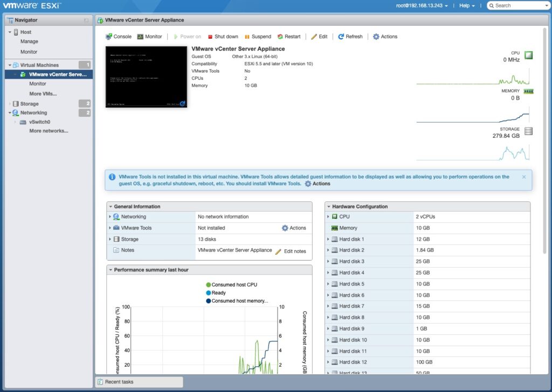Expand Hard disk 5 details

[328, 284]
